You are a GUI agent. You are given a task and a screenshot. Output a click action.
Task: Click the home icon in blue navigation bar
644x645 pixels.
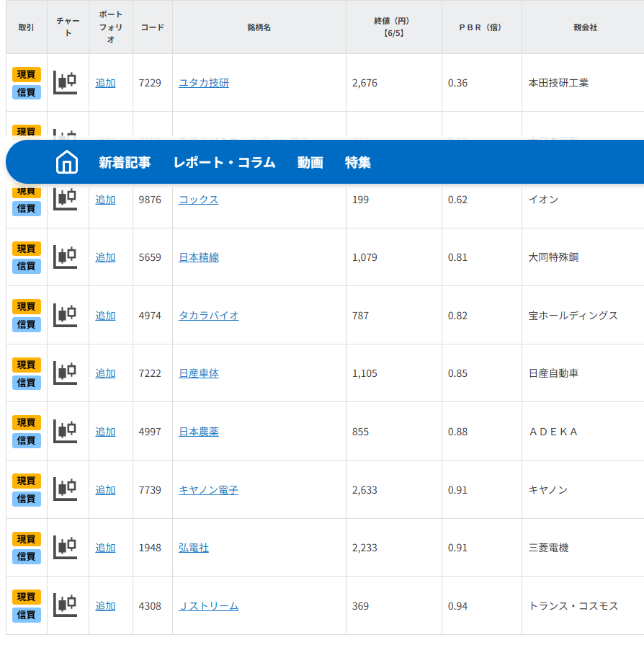click(66, 162)
